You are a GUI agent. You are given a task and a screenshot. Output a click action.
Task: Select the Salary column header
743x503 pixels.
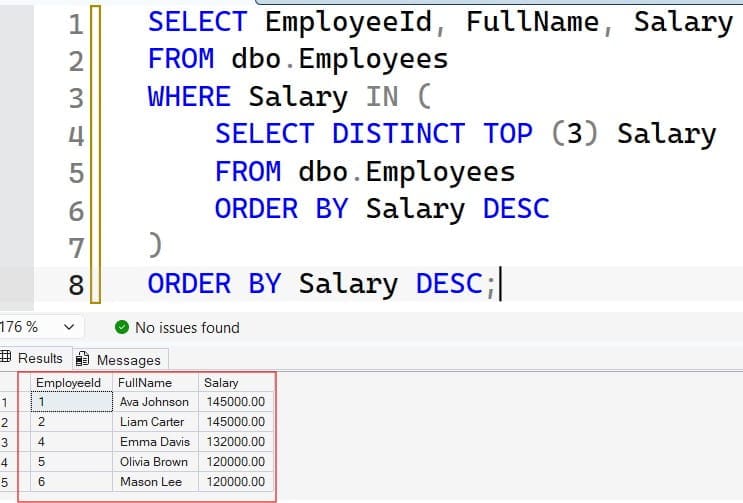pos(236,383)
